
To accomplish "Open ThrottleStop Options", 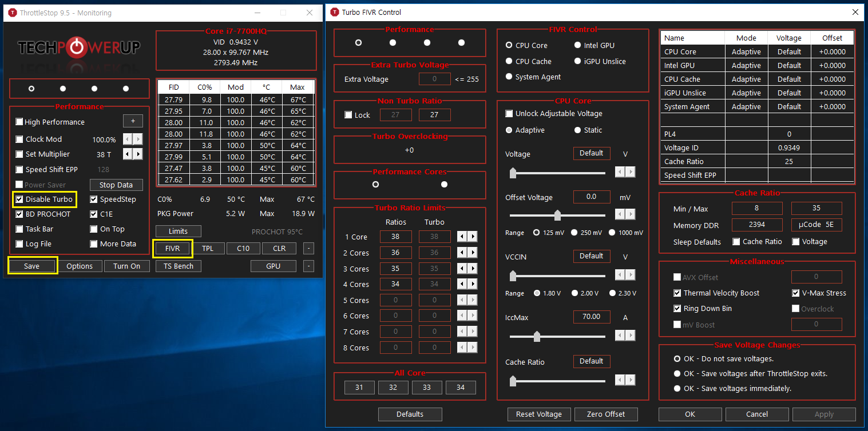I will tap(80, 266).
